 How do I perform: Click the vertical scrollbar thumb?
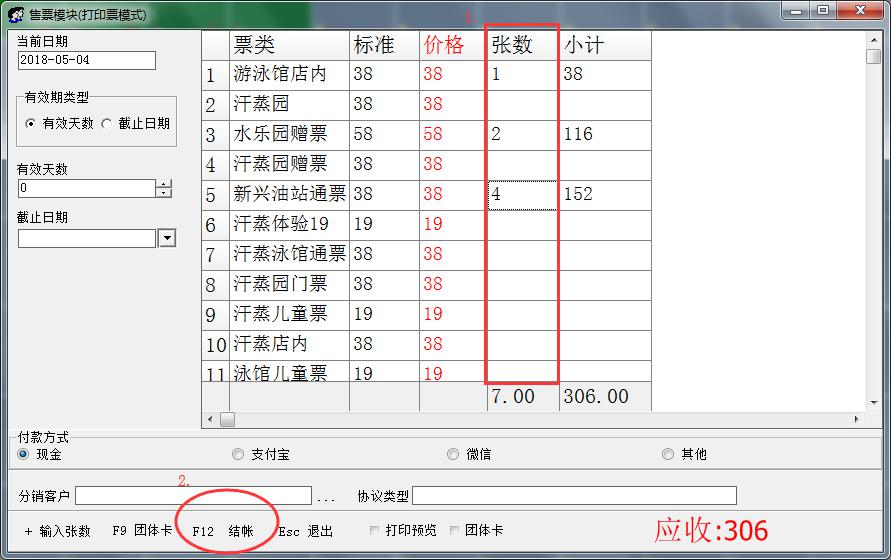tap(874, 57)
